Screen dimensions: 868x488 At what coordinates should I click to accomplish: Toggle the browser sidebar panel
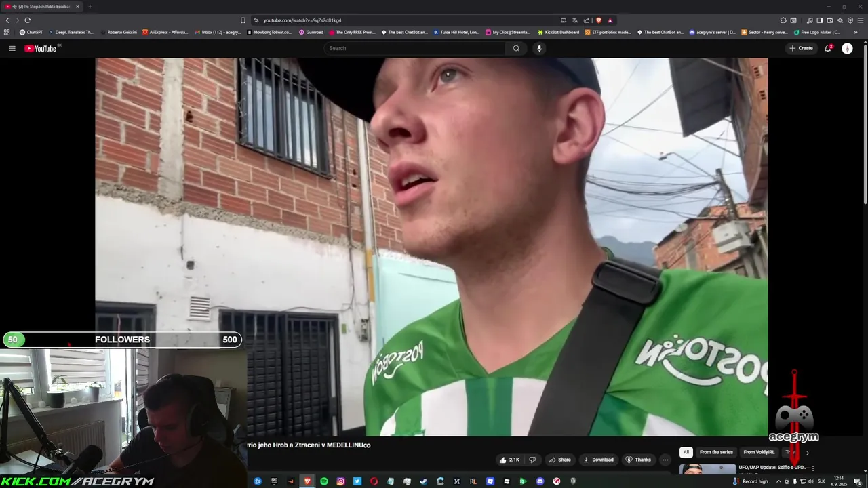point(820,20)
